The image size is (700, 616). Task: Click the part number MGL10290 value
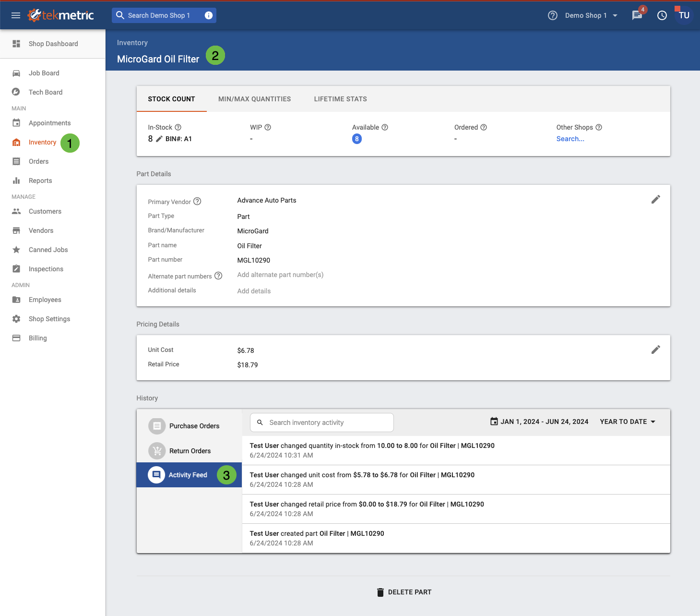254,260
